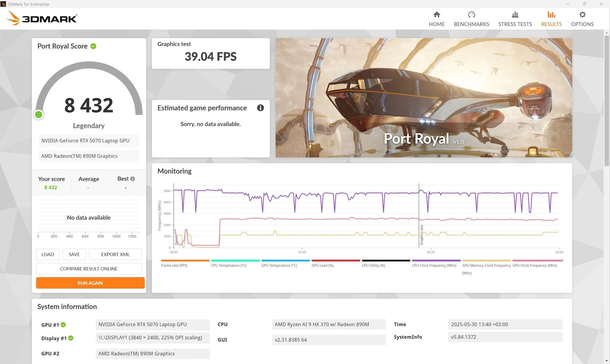This screenshot has height=364, width=610.
Task: Open Stress Tests chart icon
Action: (515, 15)
